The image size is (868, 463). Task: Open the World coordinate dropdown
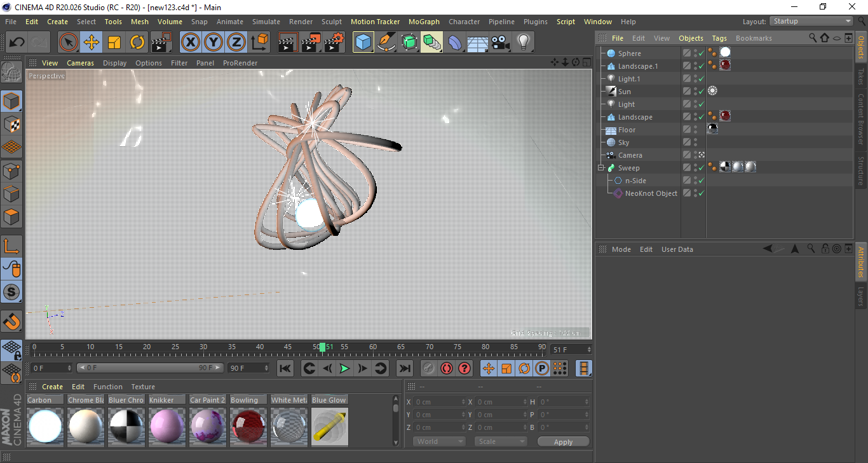[x=439, y=441]
